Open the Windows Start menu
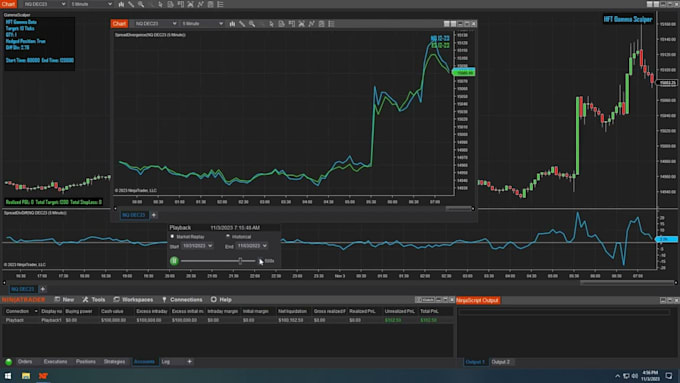 [x=8, y=376]
